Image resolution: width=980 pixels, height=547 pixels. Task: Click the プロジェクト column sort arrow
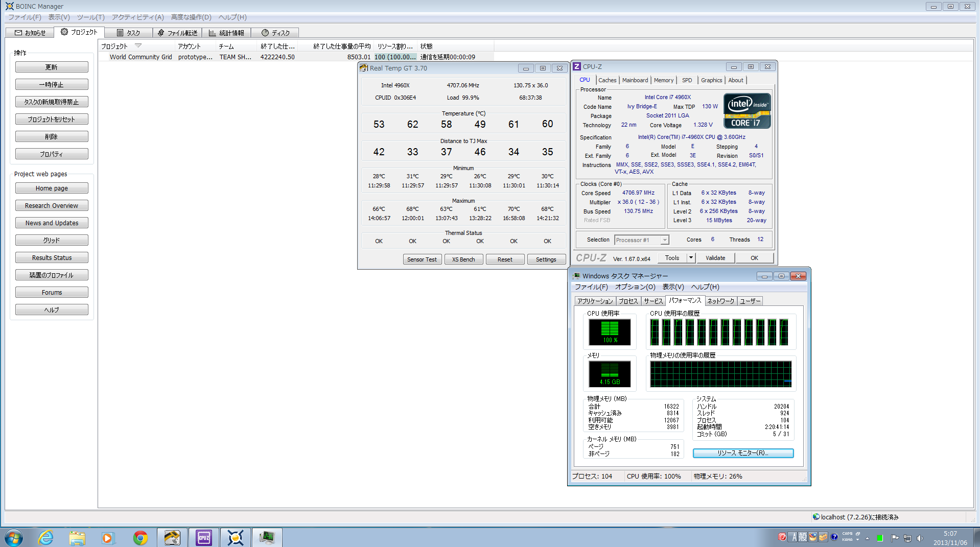138,46
